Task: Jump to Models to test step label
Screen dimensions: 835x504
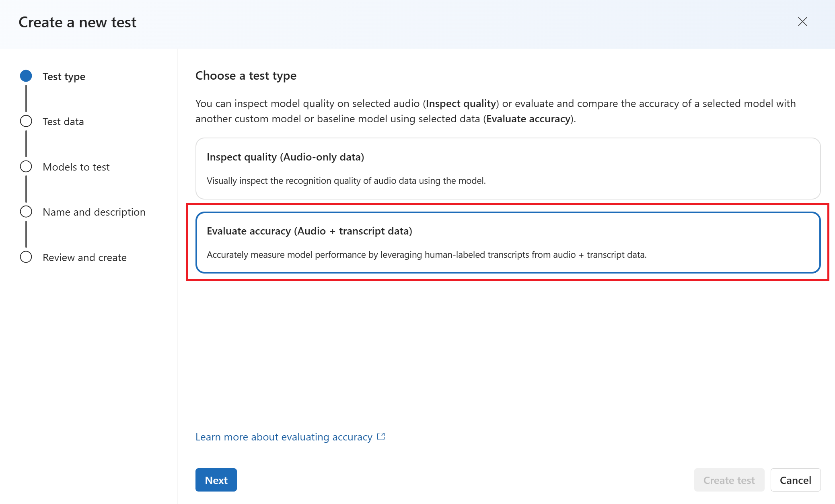Action: click(76, 167)
